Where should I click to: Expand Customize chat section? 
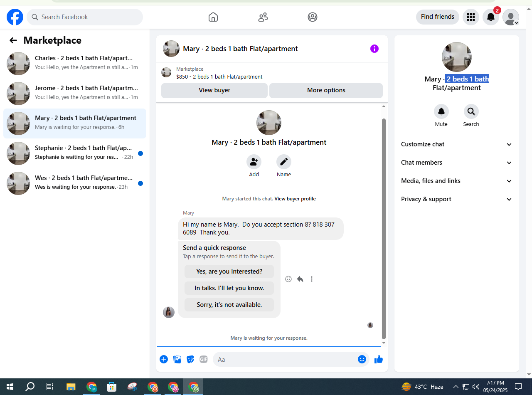tap(457, 144)
